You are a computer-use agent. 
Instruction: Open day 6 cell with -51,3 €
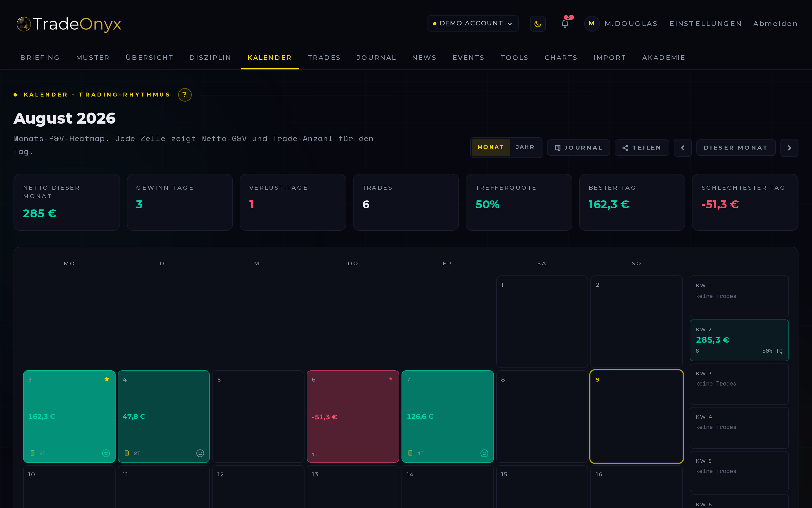pyautogui.click(x=353, y=416)
